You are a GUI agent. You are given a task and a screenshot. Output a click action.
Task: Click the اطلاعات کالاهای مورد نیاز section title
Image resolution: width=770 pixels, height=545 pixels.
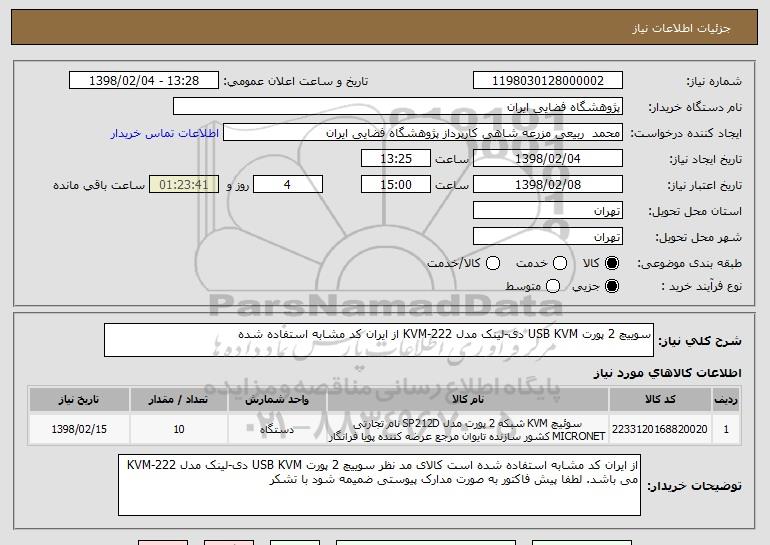click(x=667, y=373)
